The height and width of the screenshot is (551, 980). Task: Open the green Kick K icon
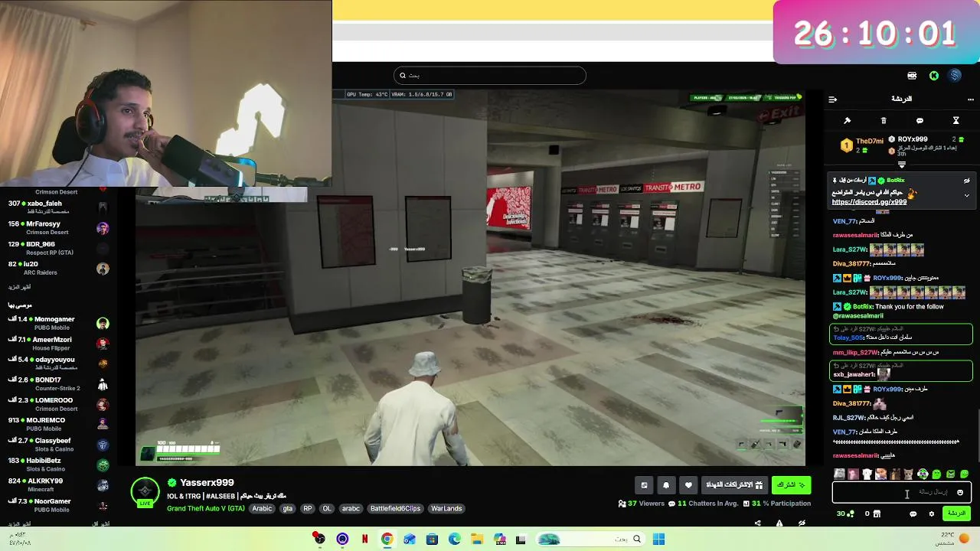(934, 76)
